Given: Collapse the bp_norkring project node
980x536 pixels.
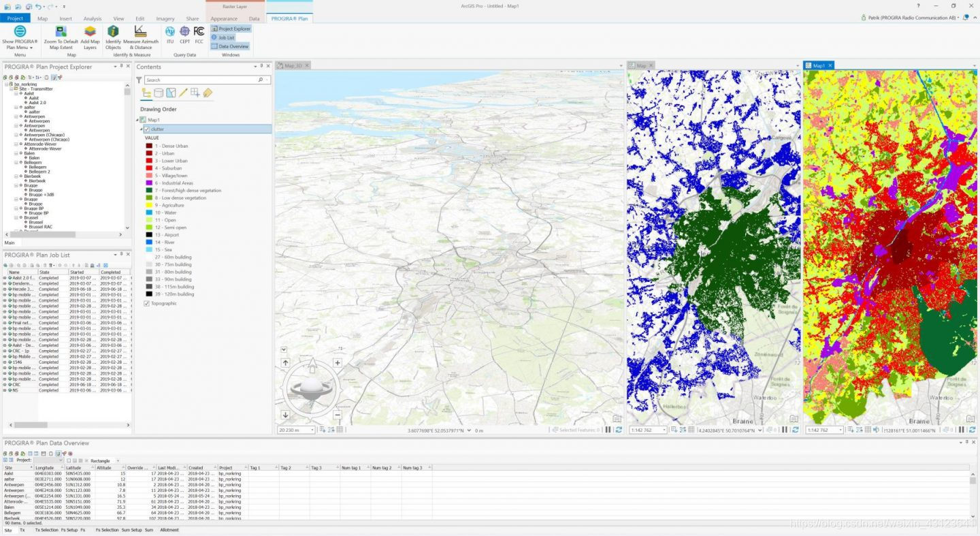Looking at the screenshot, I should [x=5, y=84].
